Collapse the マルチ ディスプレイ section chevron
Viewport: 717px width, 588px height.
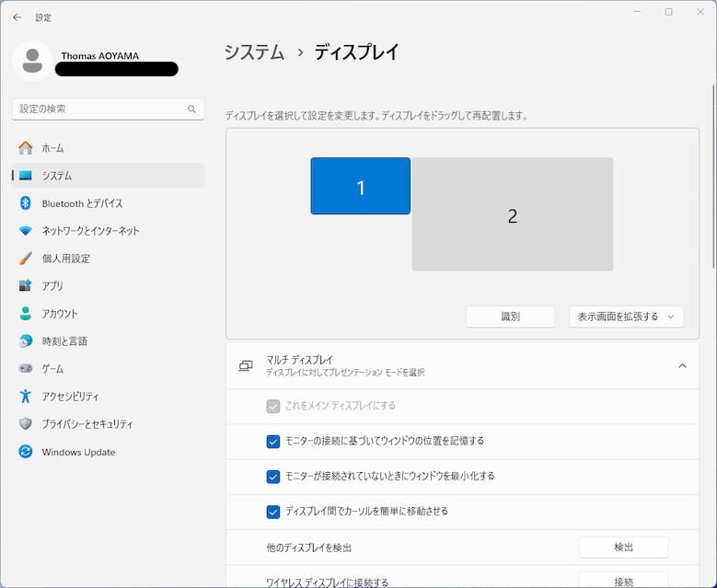click(682, 365)
